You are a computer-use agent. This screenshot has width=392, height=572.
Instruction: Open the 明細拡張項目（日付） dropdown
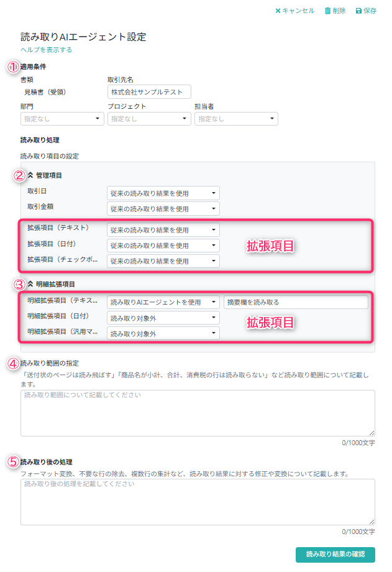[x=163, y=318]
